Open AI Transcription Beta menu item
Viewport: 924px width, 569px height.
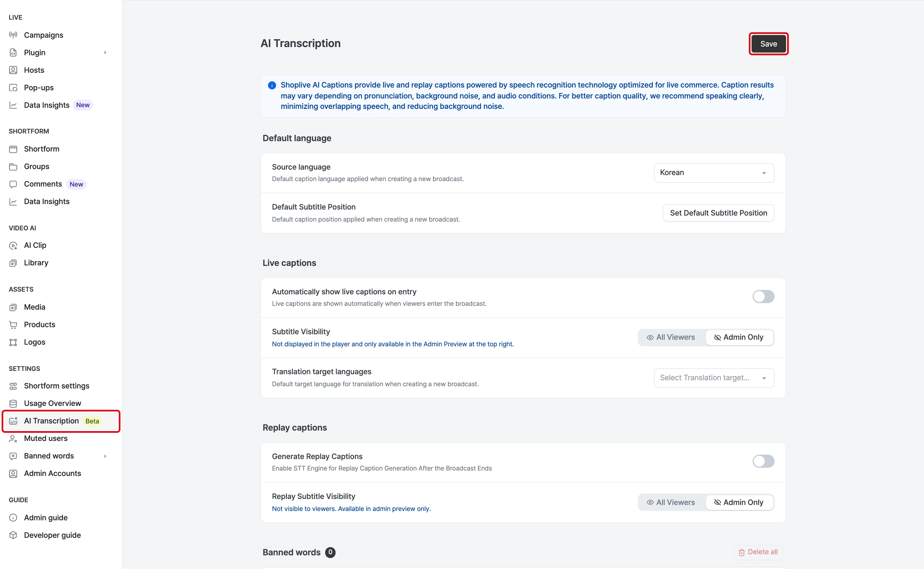[x=61, y=421]
